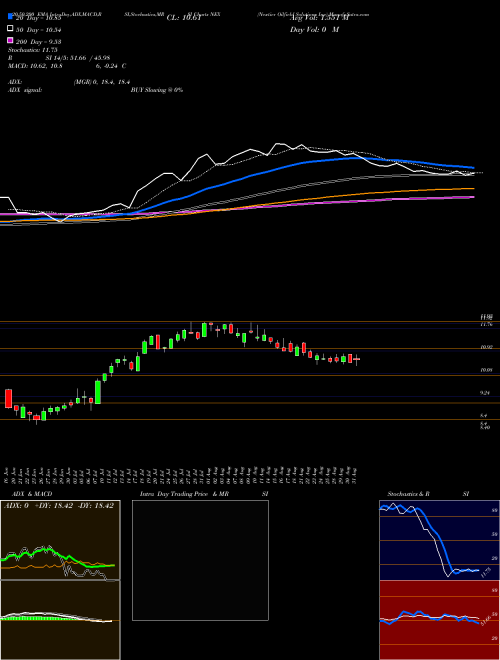Open the ADX indicator chart panel
500x660 pixels.
tap(60, 540)
